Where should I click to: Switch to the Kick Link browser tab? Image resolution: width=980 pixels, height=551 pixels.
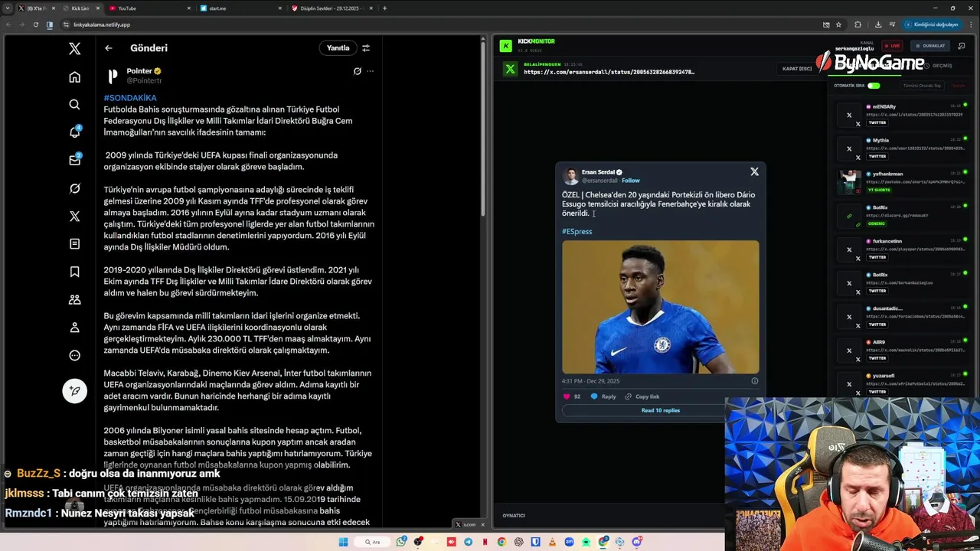80,8
